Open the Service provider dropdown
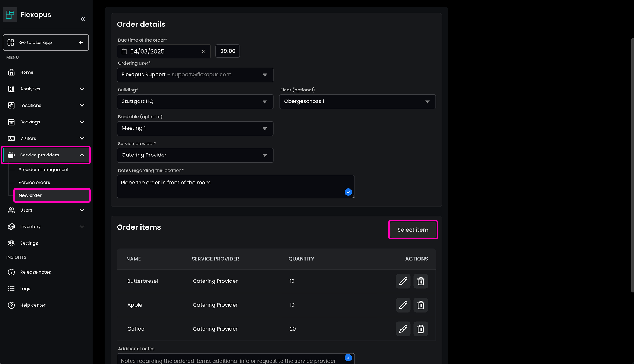The image size is (634, 364). [195, 155]
